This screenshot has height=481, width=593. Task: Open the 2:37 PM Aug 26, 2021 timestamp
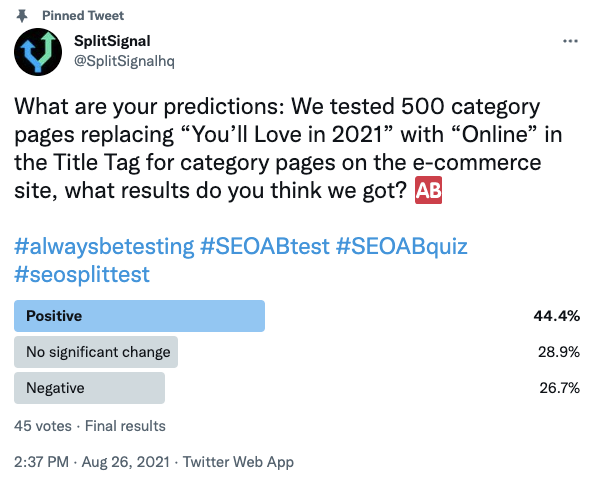coord(92,462)
